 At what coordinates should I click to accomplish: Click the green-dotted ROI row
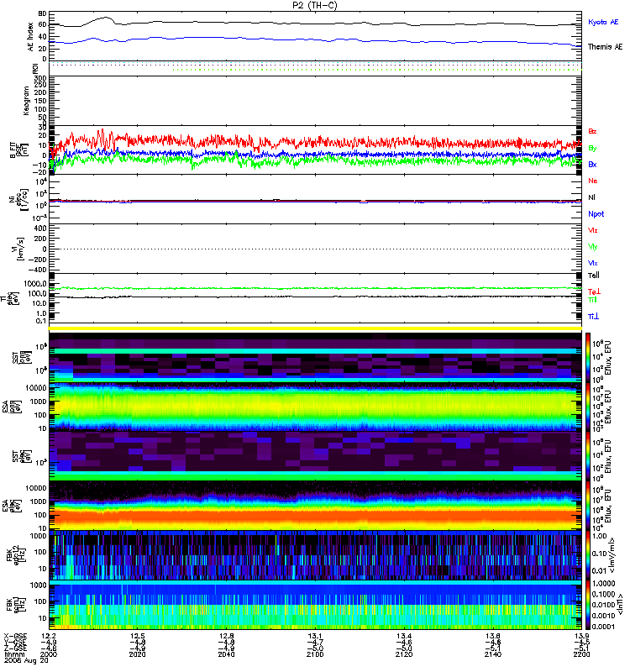pyautogui.click(x=377, y=70)
